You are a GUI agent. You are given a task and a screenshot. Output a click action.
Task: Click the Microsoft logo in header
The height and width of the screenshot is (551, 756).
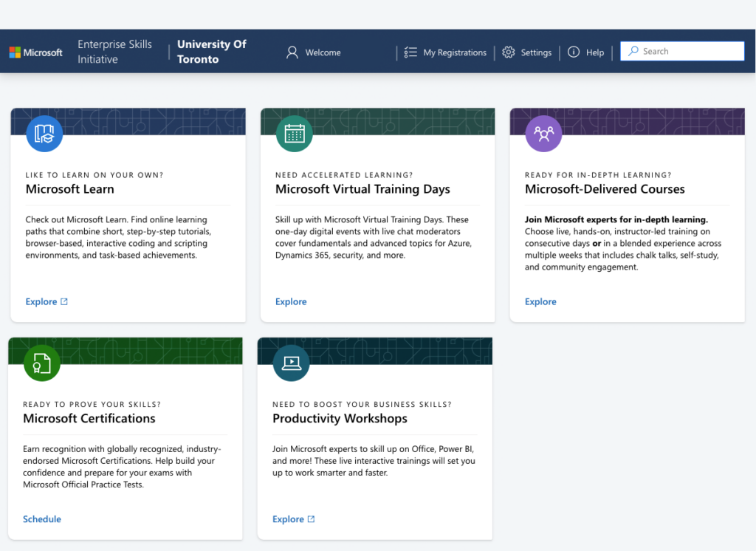(36, 52)
